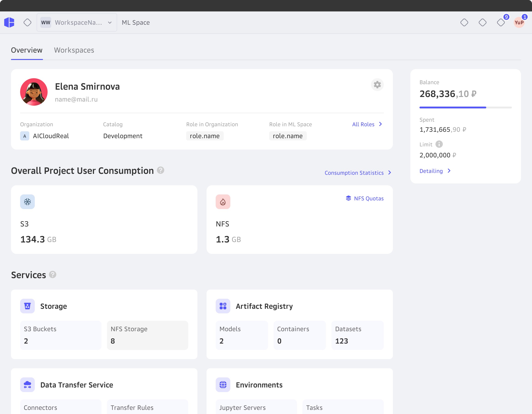Click the 1.3 GB NFS usage value
Image resolution: width=532 pixels, height=414 pixels.
click(228, 239)
